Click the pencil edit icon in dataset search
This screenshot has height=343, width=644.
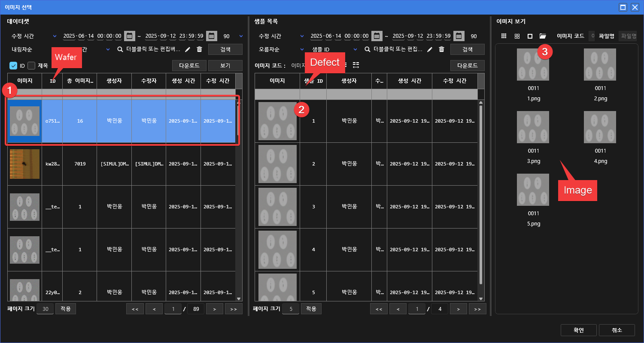coord(188,49)
